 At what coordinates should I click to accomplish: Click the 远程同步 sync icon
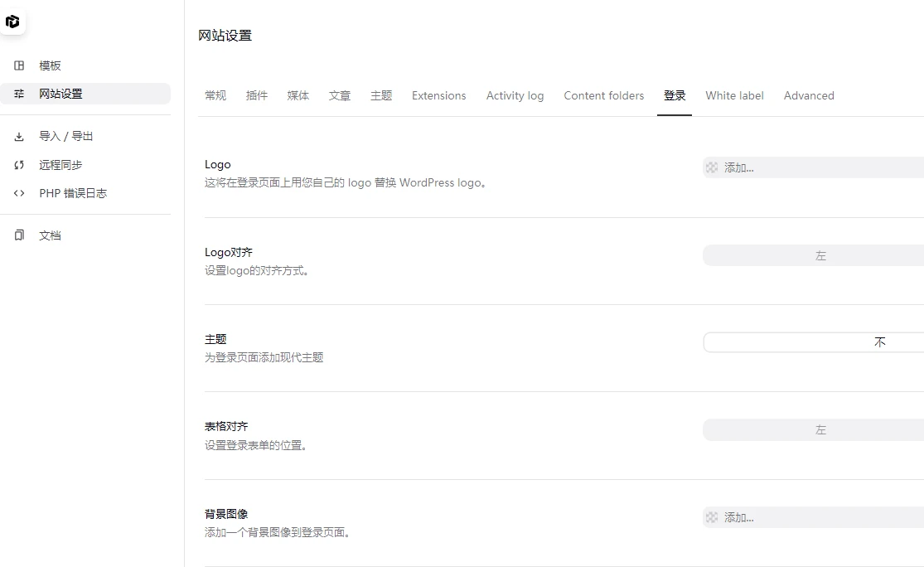(x=18, y=164)
